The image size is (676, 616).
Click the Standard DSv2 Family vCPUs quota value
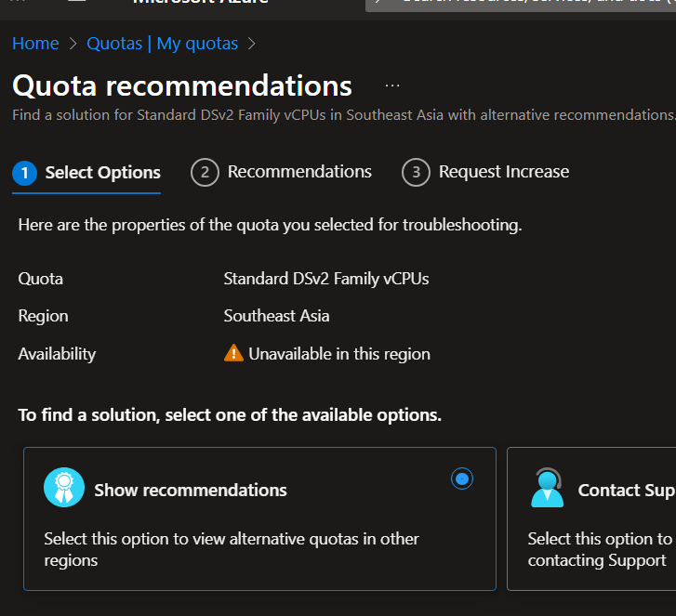(326, 279)
